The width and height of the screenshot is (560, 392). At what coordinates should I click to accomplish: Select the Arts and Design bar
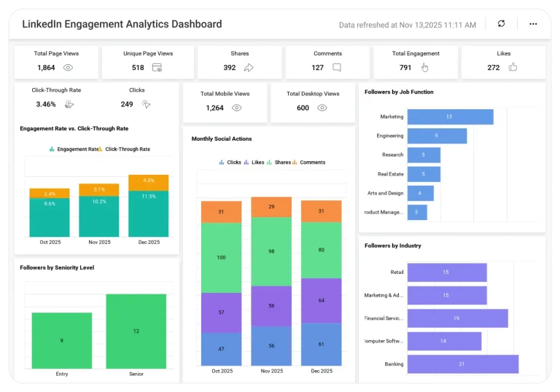tap(421, 193)
